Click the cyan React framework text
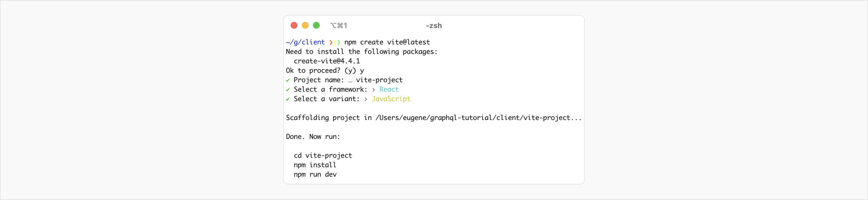Image resolution: width=868 pixels, height=200 pixels. [389, 89]
